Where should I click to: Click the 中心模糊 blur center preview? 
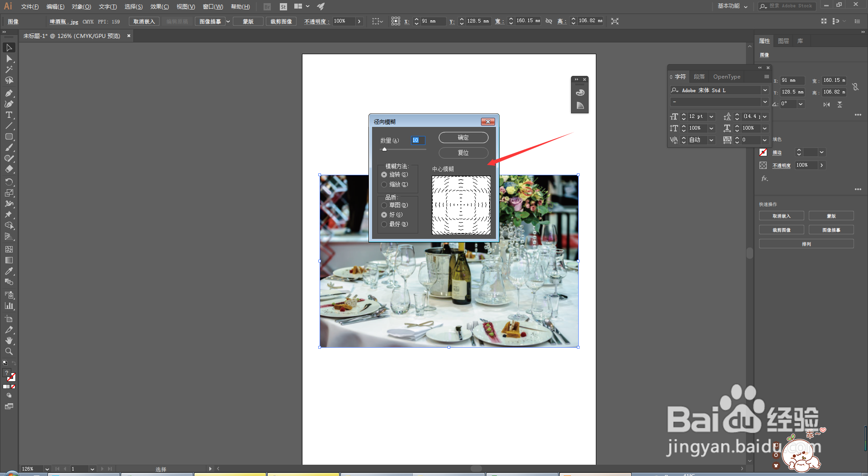coord(461,205)
